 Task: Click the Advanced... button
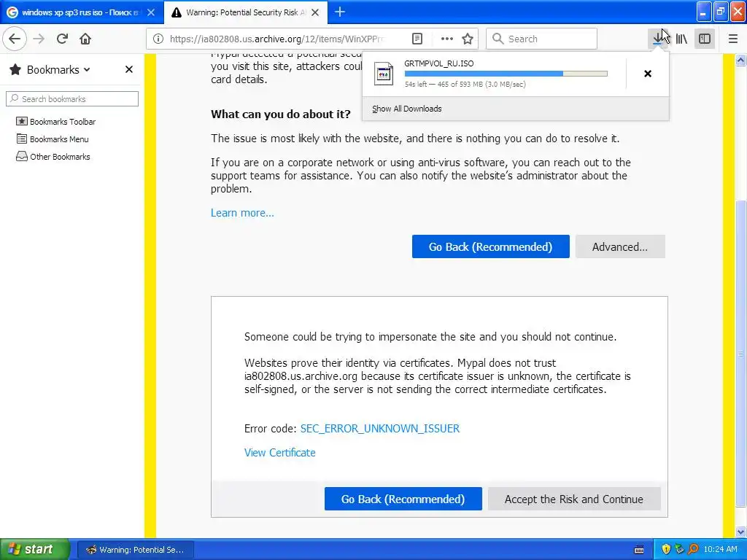tap(620, 246)
